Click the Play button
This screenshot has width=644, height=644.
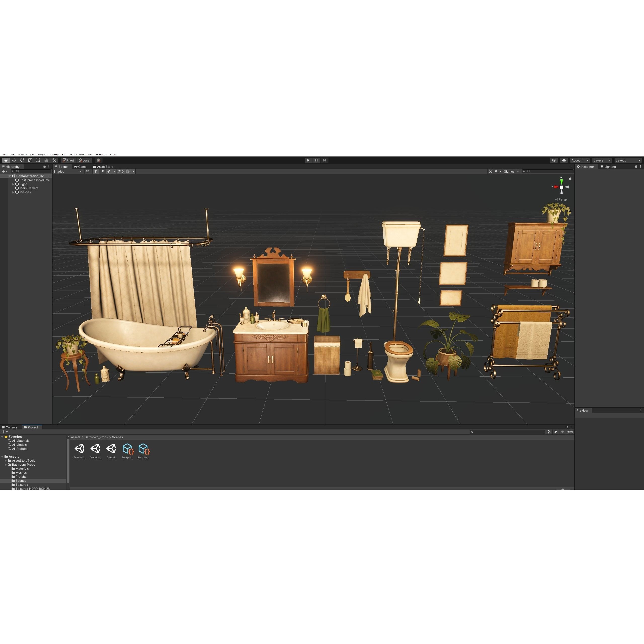pos(308,160)
